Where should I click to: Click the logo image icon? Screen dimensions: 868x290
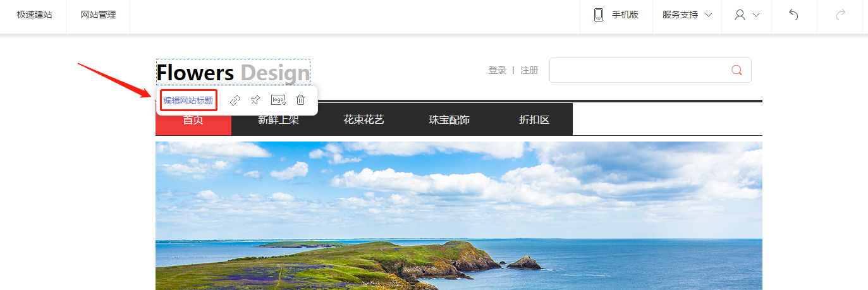click(278, 100)
